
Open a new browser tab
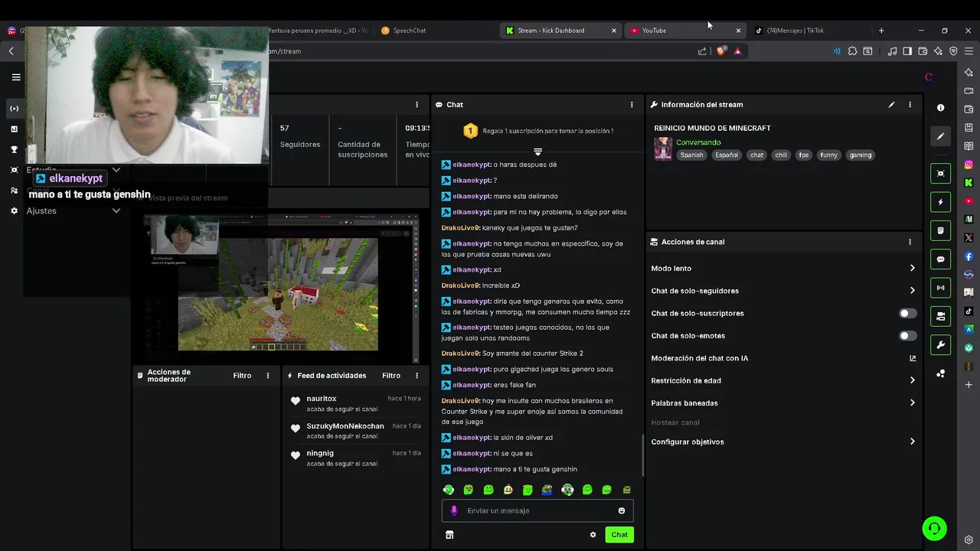pyautogui.click(x=881, y=31)
